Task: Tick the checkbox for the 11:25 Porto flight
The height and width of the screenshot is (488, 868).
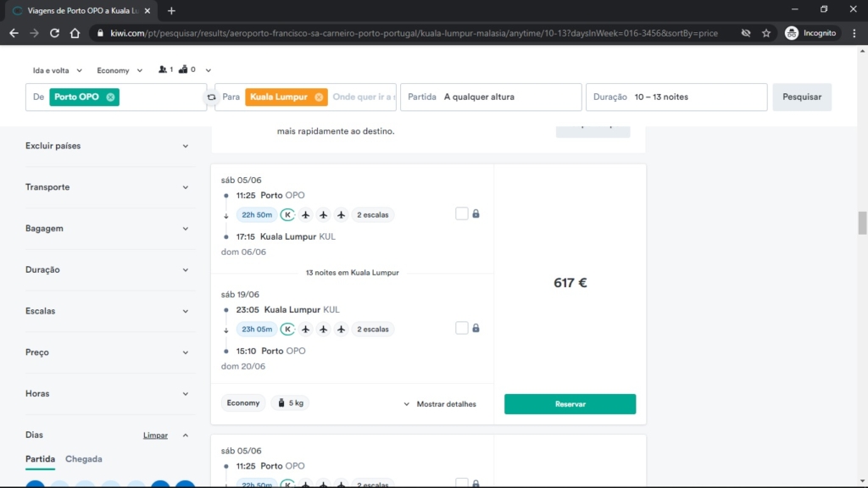Action: pyautogui.click(x=462, y=213)
